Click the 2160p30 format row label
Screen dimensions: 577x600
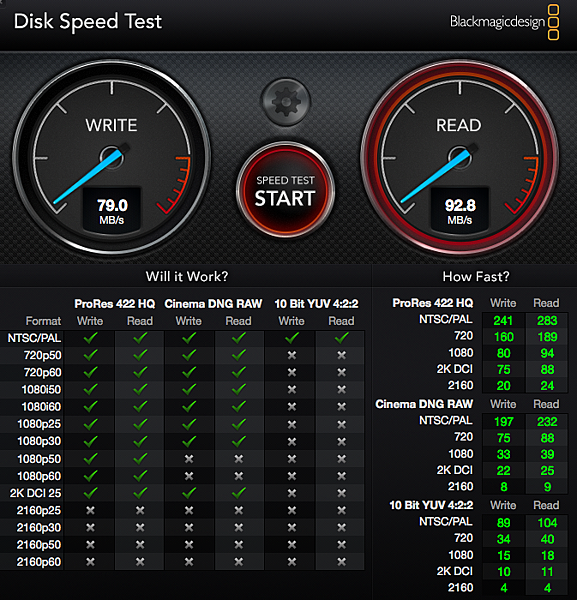click(39, 528)
